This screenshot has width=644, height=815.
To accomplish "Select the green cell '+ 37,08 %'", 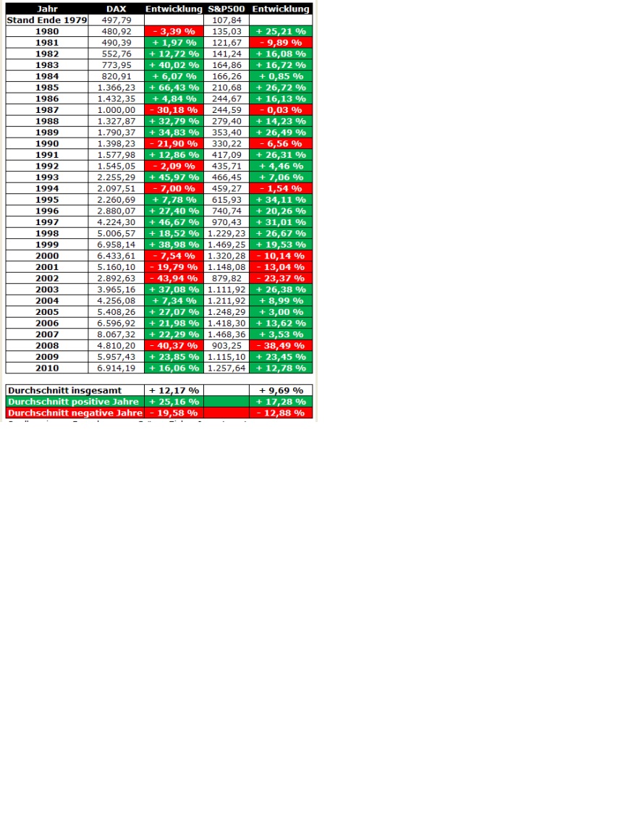I will pos(174,290).
